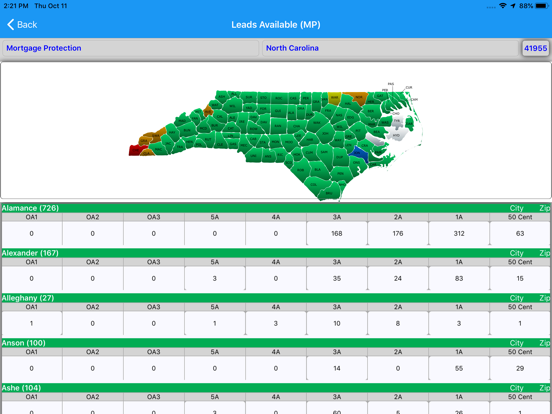Tap Alleghany 4A cell showing 3
Viewport: 552px width, 414px height.
(276, 323)
